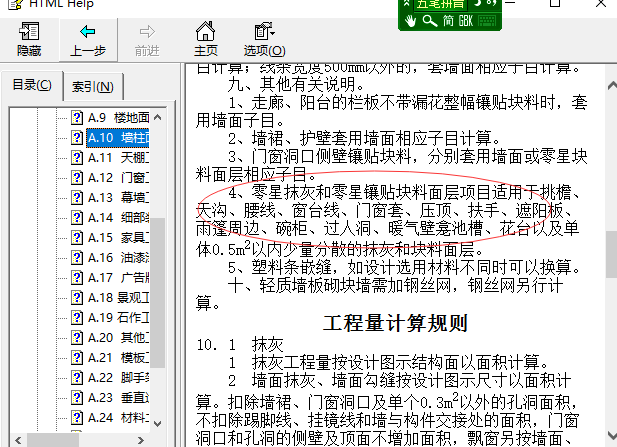This screenshot has width=617, height=447.
Task: Click the help topic icon beside A.23
Action: [77, 397]
